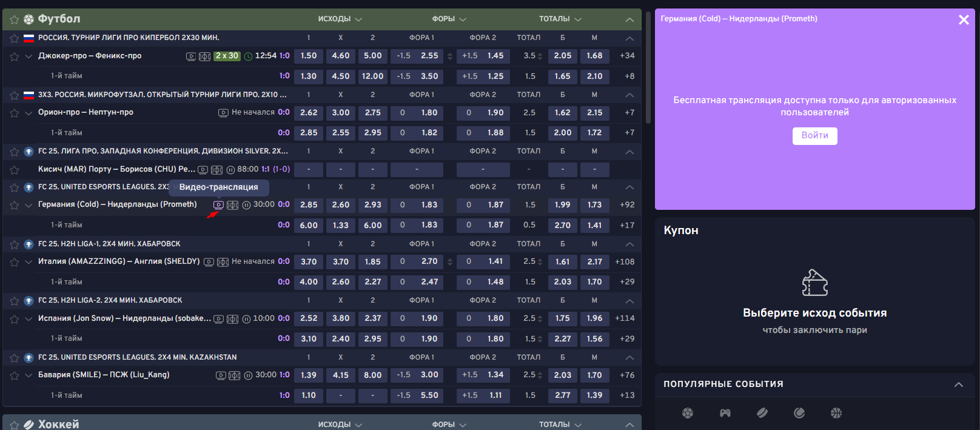Viewport: 980px width, 430px height.
Task: Collapse the FC 25. H2H LIGA-1 league
Action: pyautogui.click(x=629, y=244)
